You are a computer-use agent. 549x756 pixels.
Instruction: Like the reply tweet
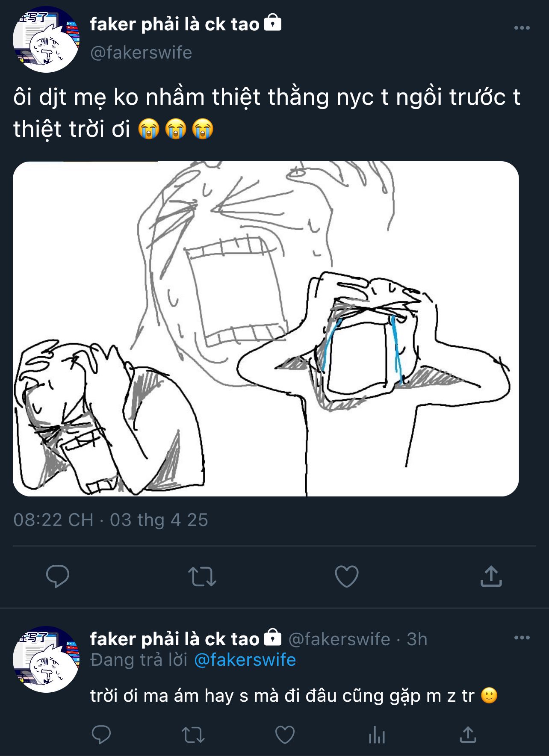285,735
